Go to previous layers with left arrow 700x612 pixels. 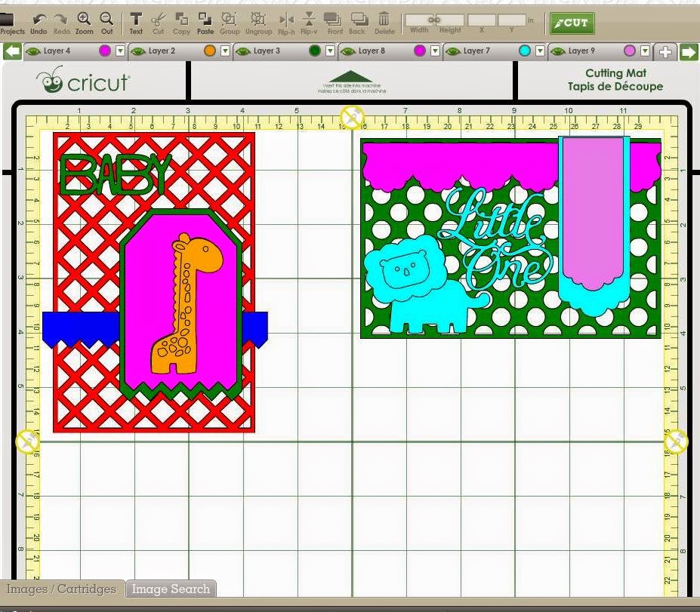(x=12, y=51)
